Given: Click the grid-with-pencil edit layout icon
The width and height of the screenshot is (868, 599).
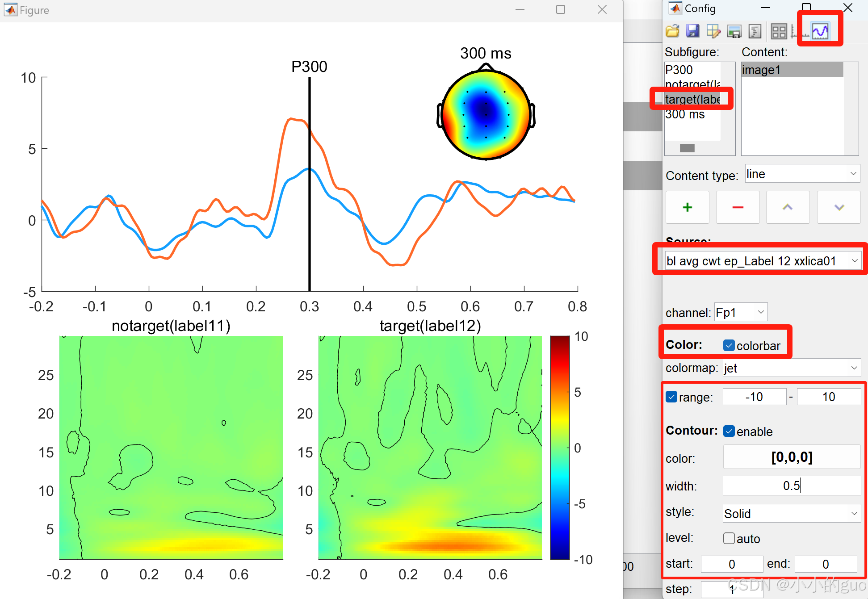Looking at the screenshot, I should [713, 31].
